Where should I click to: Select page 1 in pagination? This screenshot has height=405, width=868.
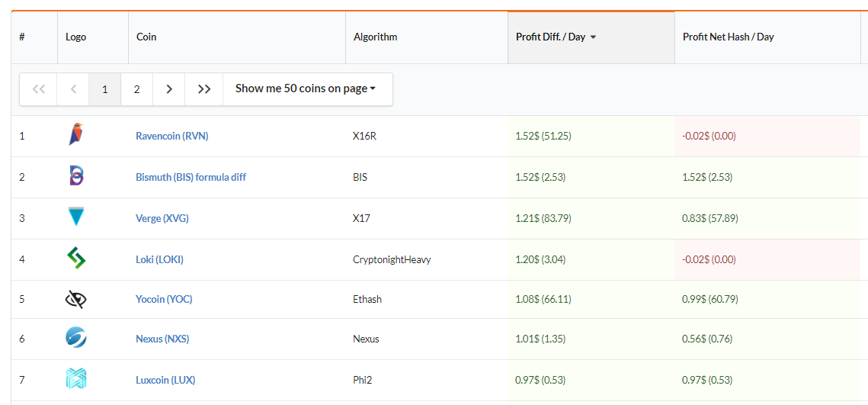105,88
